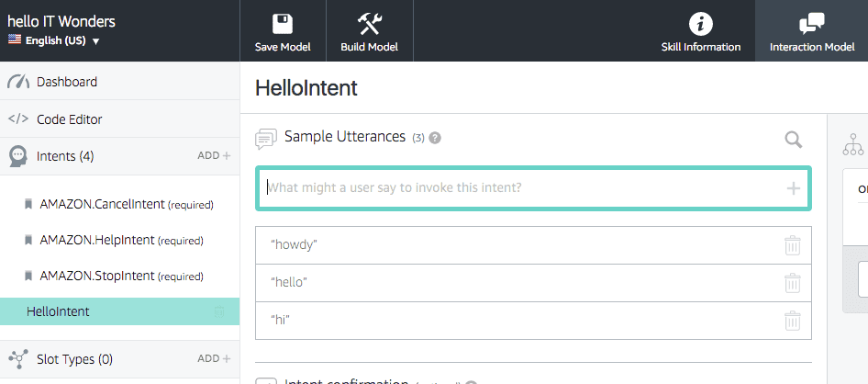
Task: Click the Code Editor brackets icon
Action: (18, 119)
